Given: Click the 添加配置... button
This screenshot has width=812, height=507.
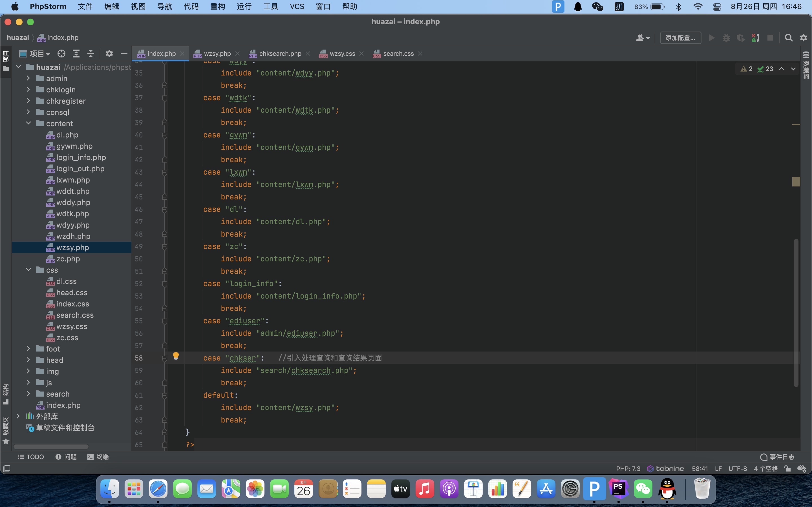Looking at the screenshot, I should click(x=680, y=38).
